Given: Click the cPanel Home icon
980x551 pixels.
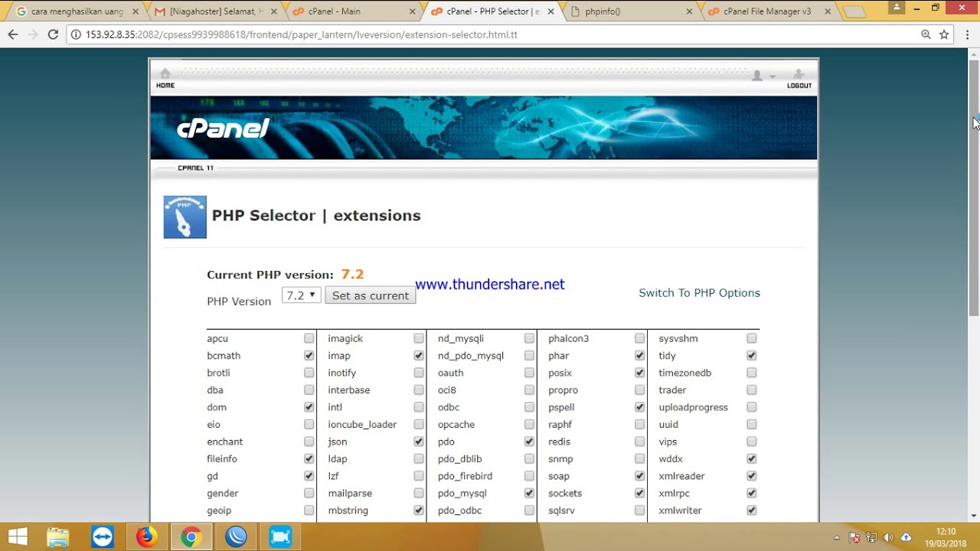Looking at the screenshot, I should tap(165, 77).
